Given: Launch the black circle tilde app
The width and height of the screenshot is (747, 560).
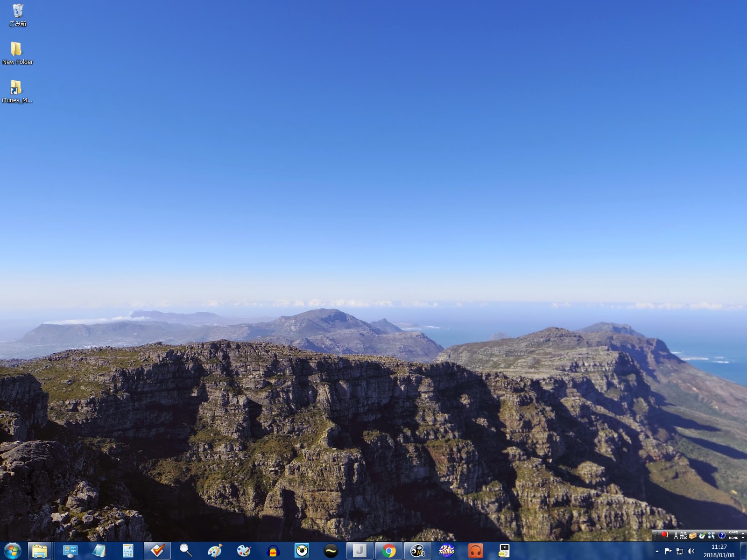Looking at the screenshot, I should coord(331,551).
